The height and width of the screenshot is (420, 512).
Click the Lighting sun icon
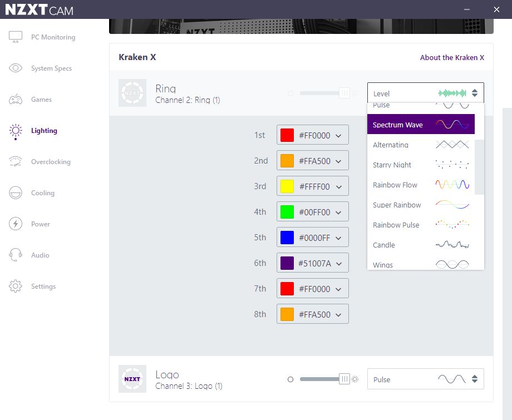16,131
